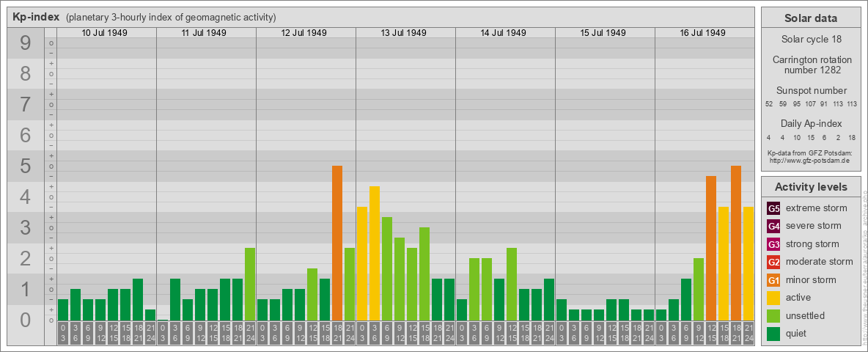Screen dimensions: 868x352
Task: Click the 0-3 bar on 15 Jul 1949
Action: click(562, 310)
